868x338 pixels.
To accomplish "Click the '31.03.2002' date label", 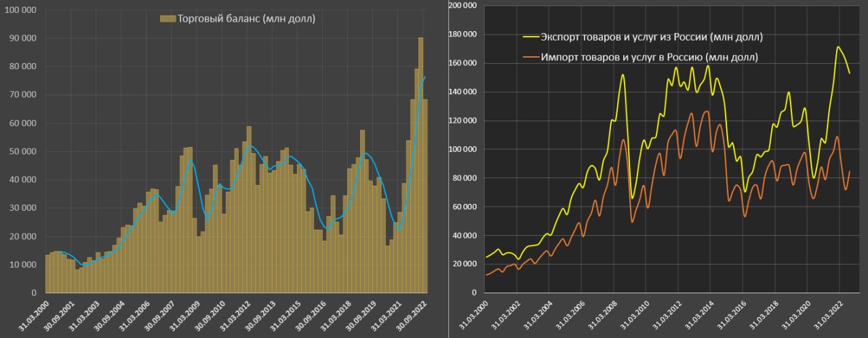I will click(505, 316).
